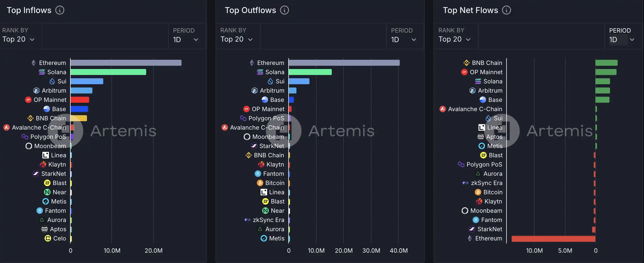Expand the Rank By selector in Top Outflows

[236, 39]
